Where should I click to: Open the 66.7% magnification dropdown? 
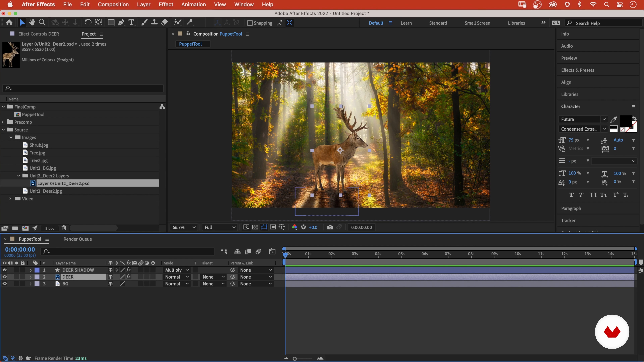(183, 227)
